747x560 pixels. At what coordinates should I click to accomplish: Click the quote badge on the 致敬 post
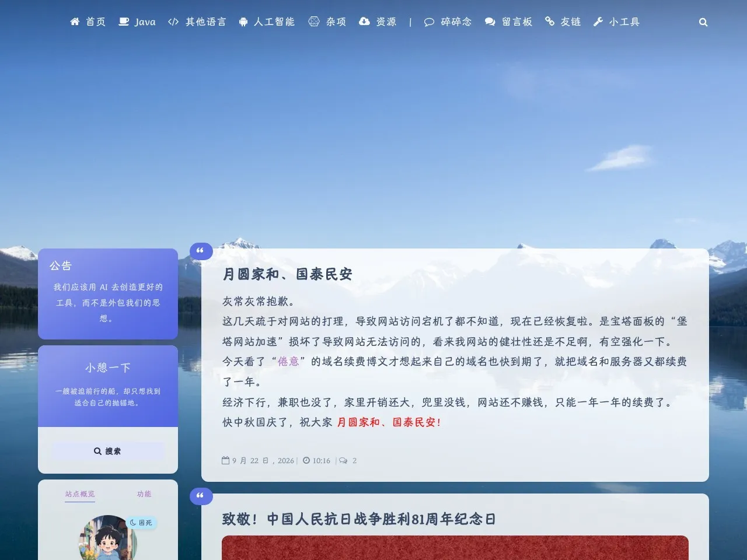[x=201, y=496]
